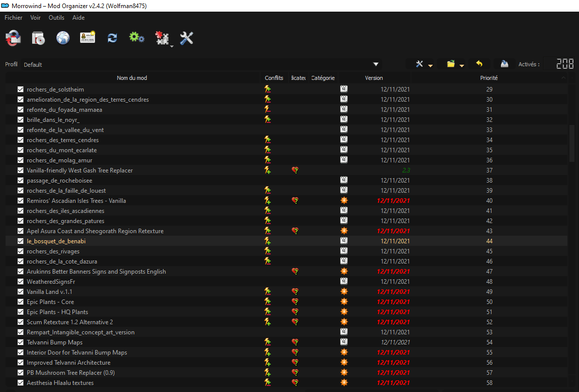Sort by Priorité column header
This screenshot has height=392, width=579.
488,78
